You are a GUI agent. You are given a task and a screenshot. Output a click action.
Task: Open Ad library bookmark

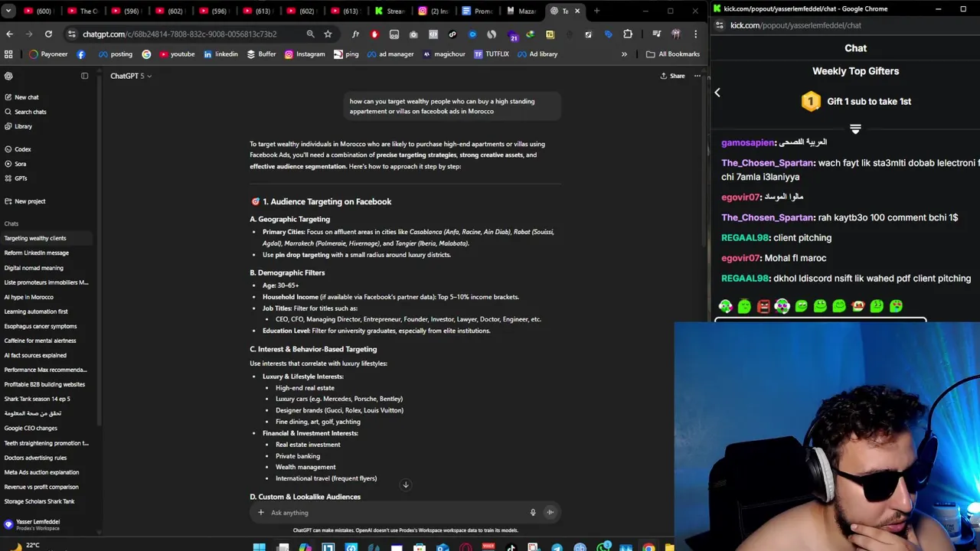click(537, 54)
